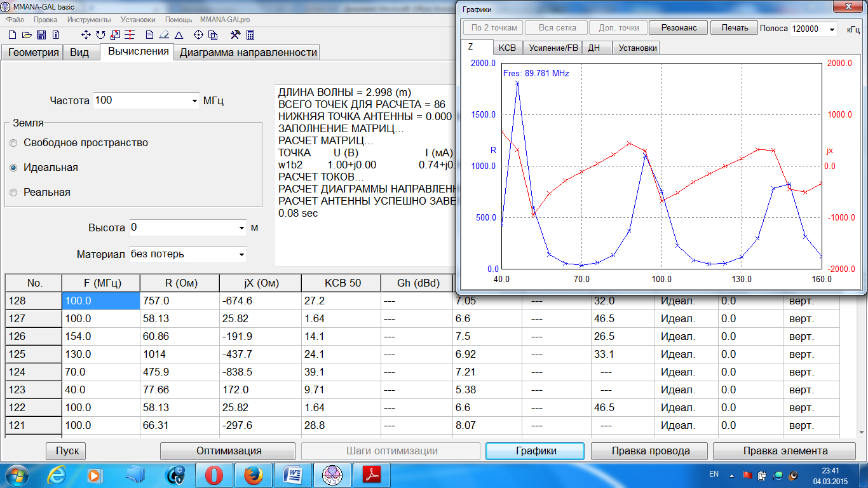Select the КСВ tab in Графики
The height and width of the screenshot is (488, 868).
tap(507, 48)
